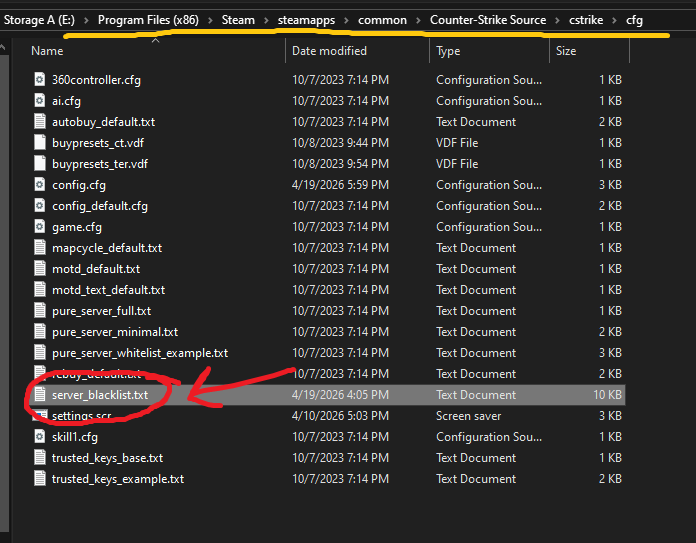Select the trusted_keys_base.txt file name
The height and width of the screenshot is (543, 696).
click(x=107, y=458)
